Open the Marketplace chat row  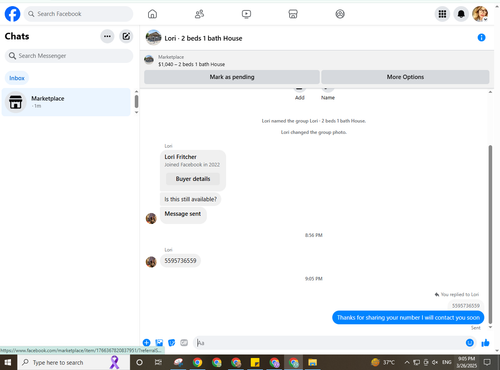point(66,102)
